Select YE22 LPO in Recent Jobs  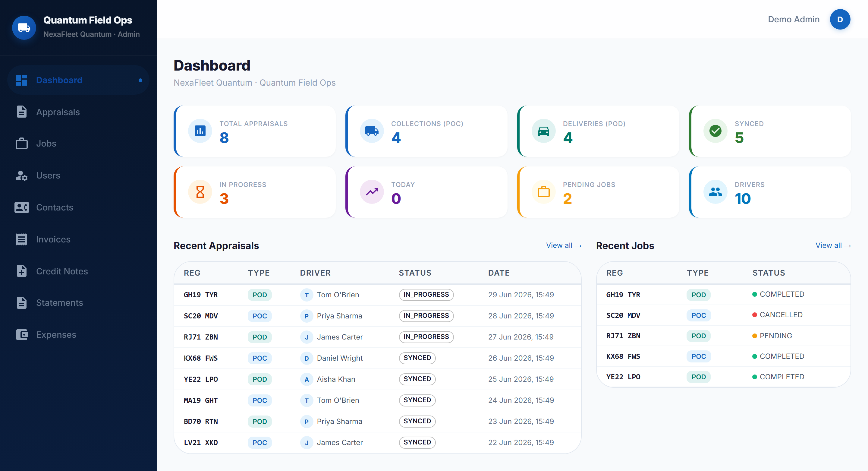[623, 377]
